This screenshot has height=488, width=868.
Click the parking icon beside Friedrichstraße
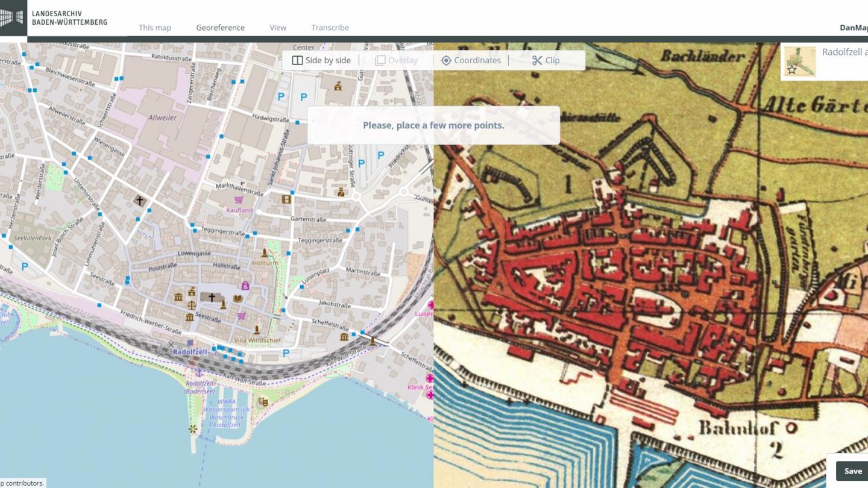tap(382, 155)
